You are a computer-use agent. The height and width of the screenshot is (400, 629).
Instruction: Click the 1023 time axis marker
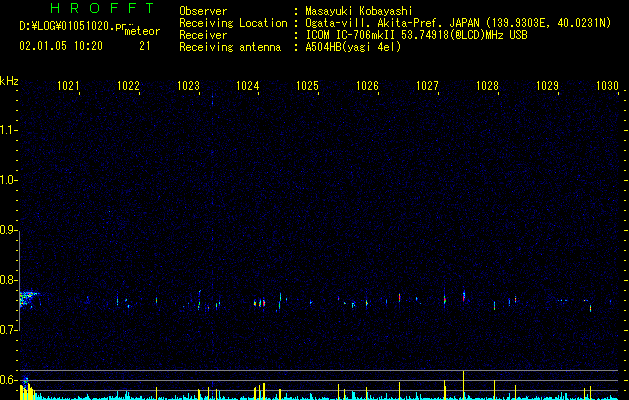click(x=189, y=85)
